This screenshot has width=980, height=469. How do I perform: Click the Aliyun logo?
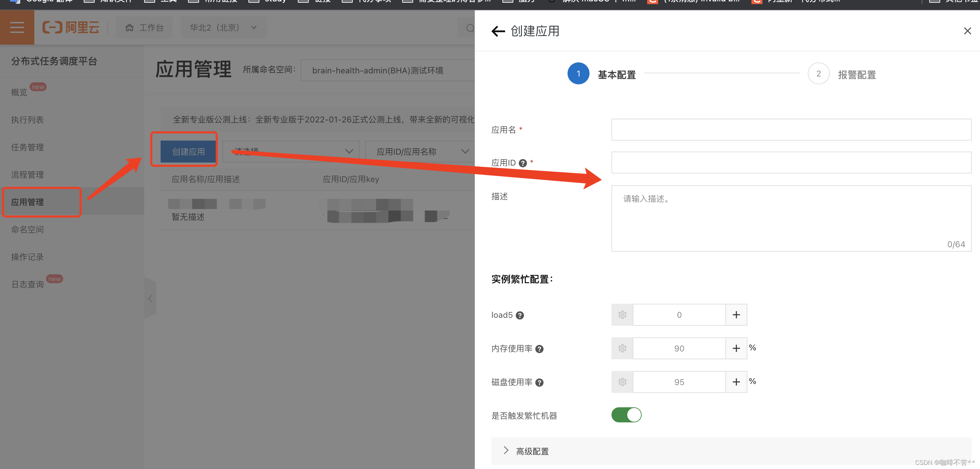(x=71, y=27)
